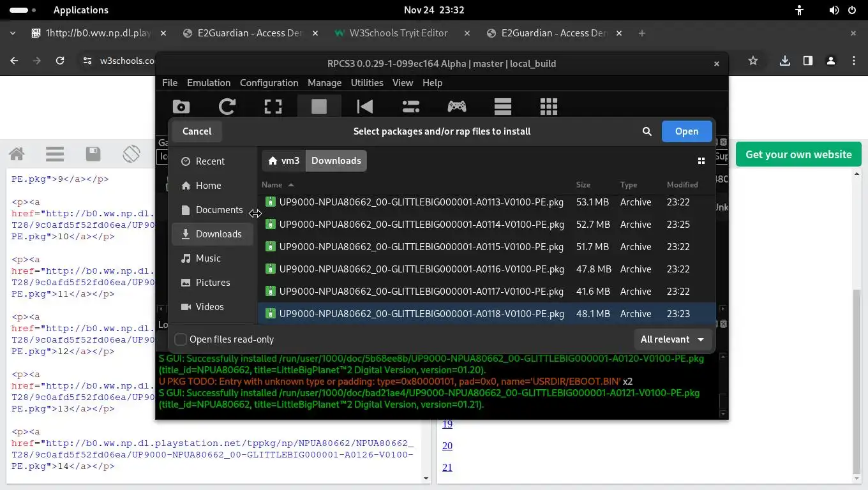The height and width of the screenshot is (490, 868).
Task: Click the vm3 home breadcrumb
Action: tap(284, 161)
